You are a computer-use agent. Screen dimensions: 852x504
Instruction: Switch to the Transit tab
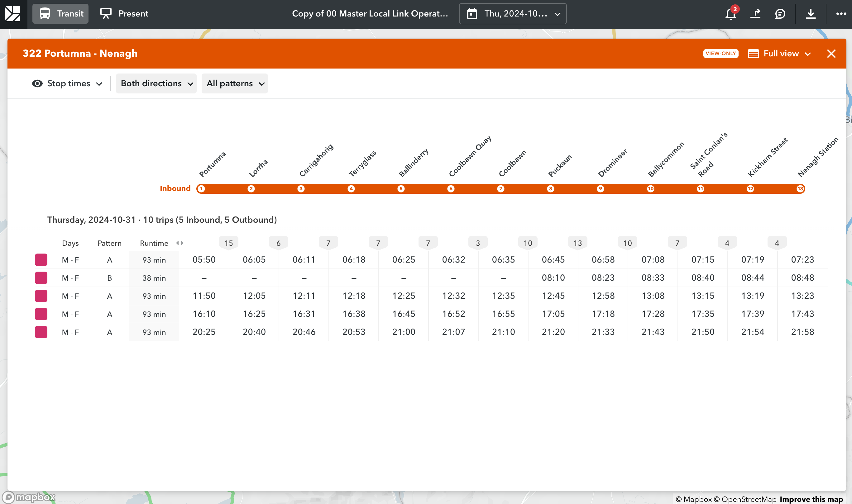point(60,14)
